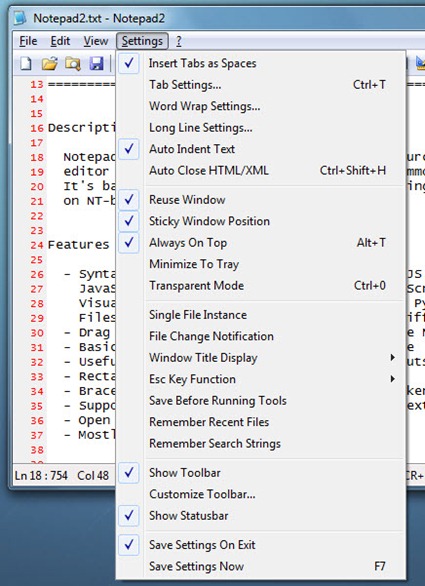
Task: Open Customize Toolbar... dialog
Action: (x=261, y=494)
